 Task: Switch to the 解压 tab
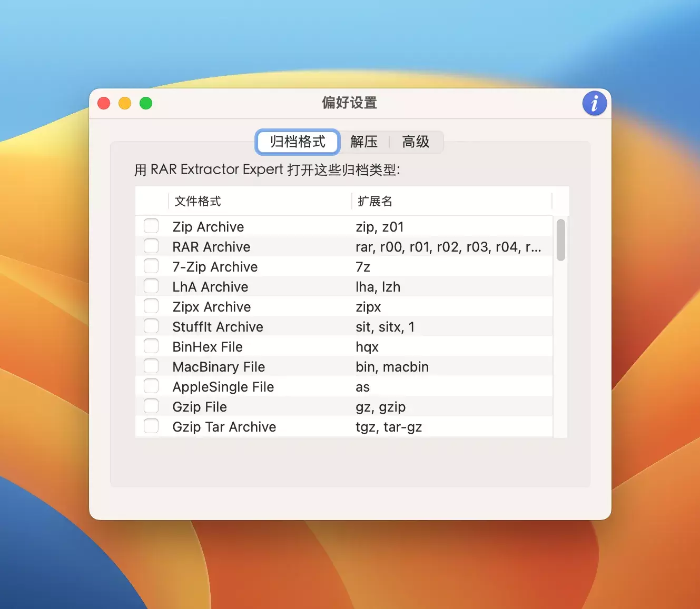click(x=364, y=142)
